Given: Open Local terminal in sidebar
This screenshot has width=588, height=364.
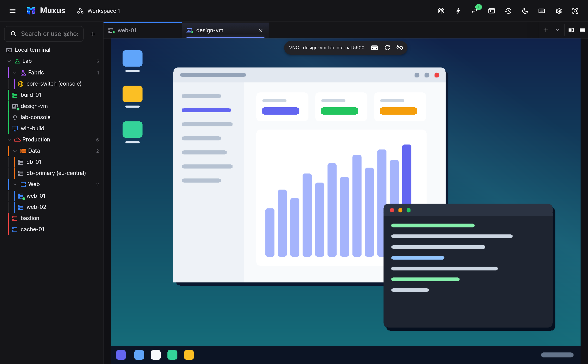Looking at the screenshot, I should 52,50.
